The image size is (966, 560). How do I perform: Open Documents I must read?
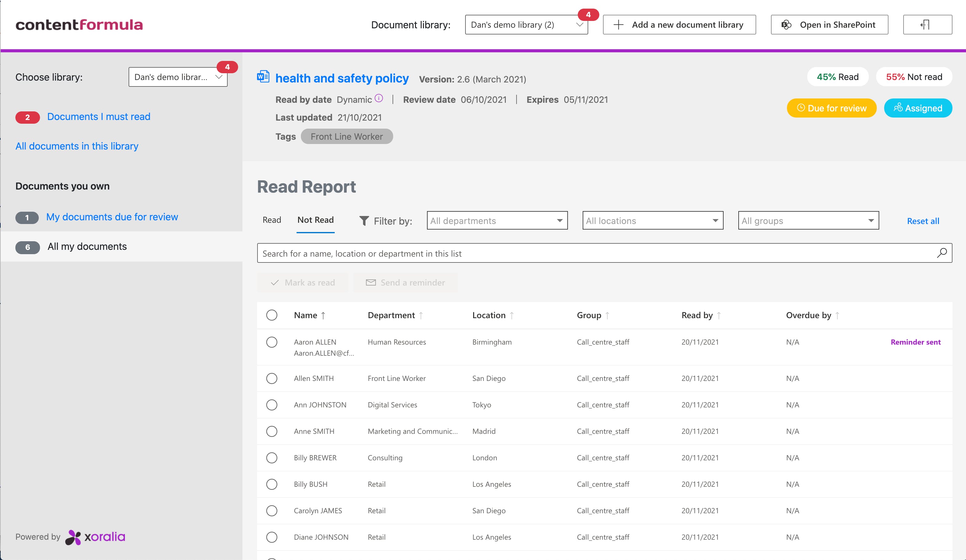pyautogui.click(x=98, y=117)
